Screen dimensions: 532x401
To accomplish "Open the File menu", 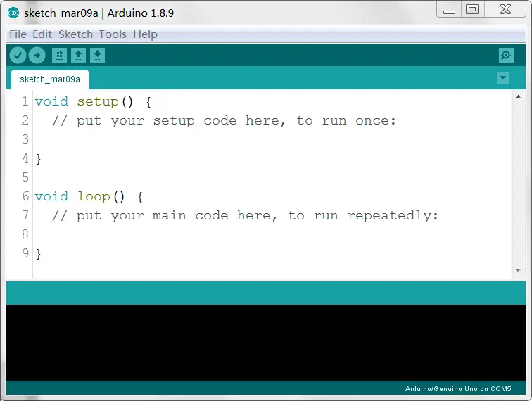I will [x=18, y=34].
